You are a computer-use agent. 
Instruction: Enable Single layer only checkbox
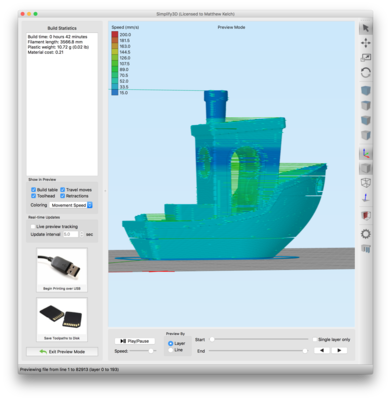(x=315, y=340)
